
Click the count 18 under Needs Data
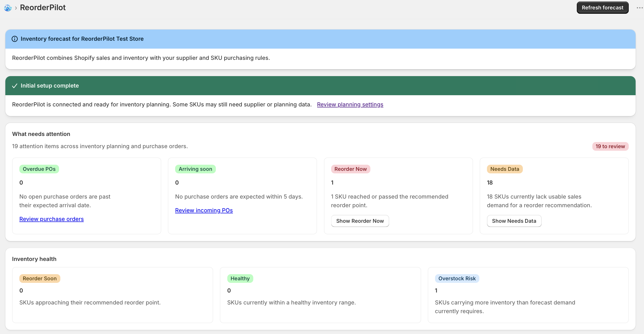point(490,183)
